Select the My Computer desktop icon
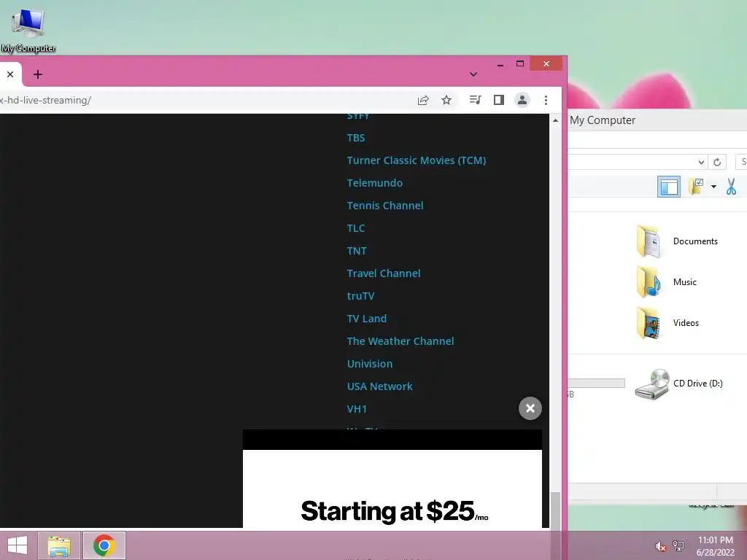747x560 pixels. pyautogui.click(x=28, y=29)
